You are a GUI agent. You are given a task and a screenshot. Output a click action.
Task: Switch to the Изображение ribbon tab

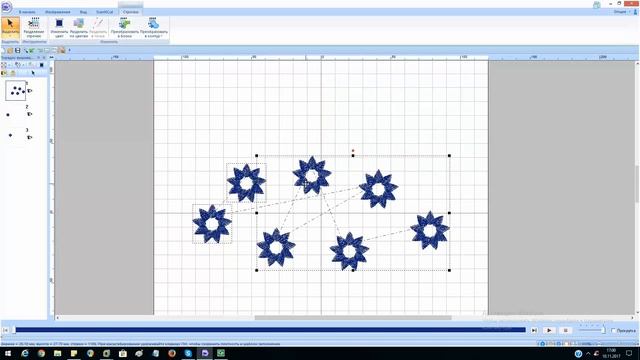click(x=58, y=12)
